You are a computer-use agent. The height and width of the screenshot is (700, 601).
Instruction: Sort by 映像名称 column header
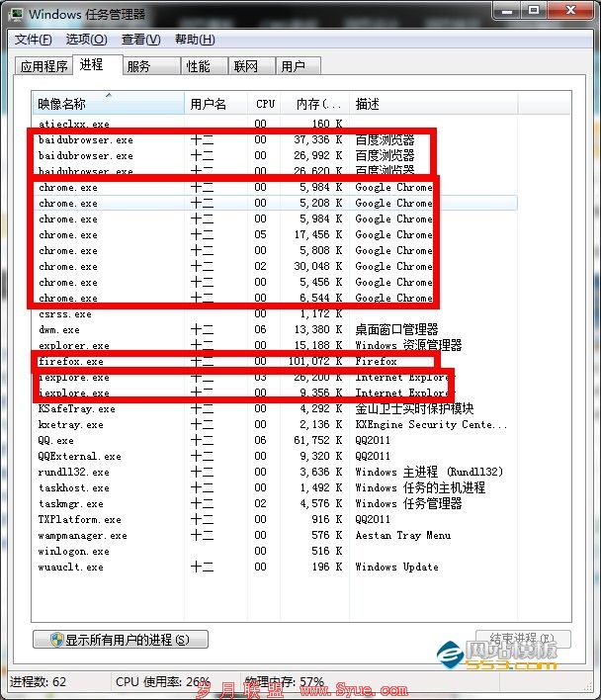point(108,104)
